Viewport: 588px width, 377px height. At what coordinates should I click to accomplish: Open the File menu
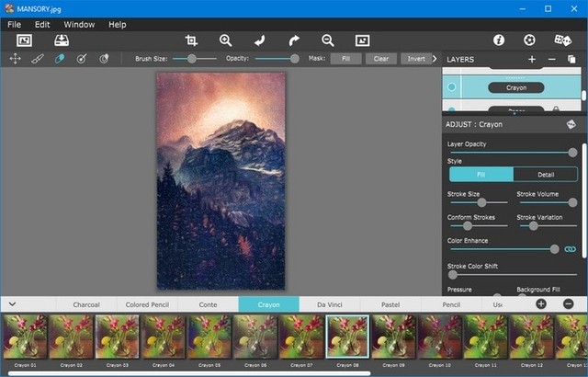tap(14, 24)
